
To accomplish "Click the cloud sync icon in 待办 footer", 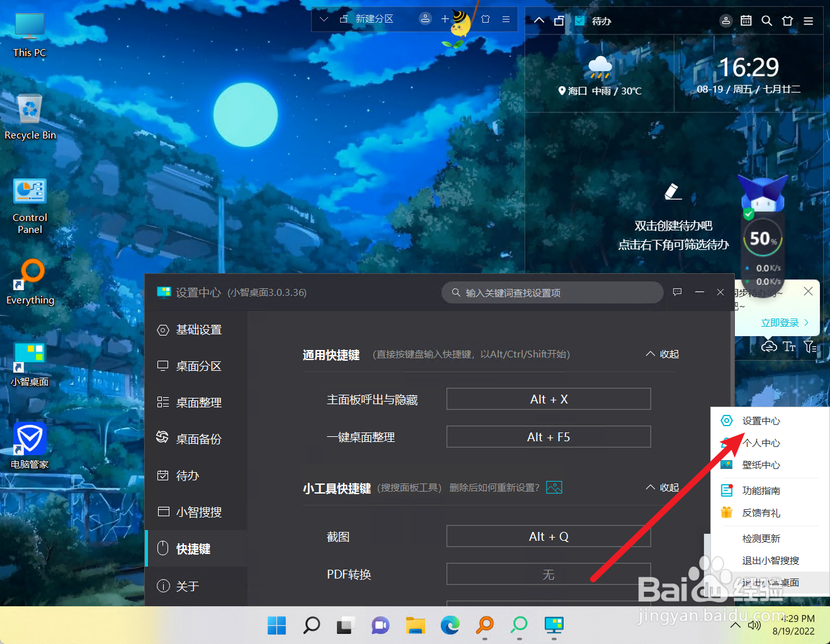I will [768, 346].
